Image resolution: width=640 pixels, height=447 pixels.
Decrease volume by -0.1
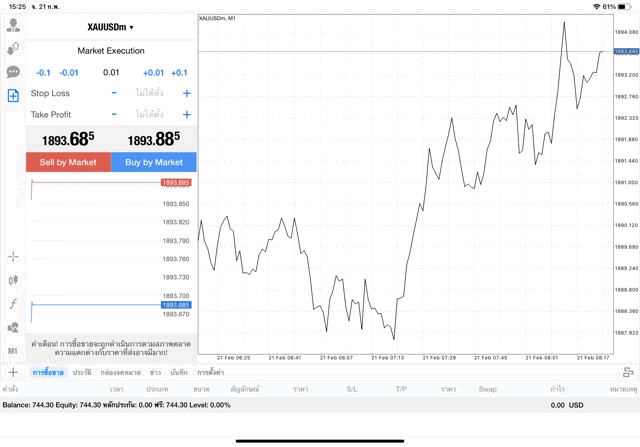tap(43, 72)
